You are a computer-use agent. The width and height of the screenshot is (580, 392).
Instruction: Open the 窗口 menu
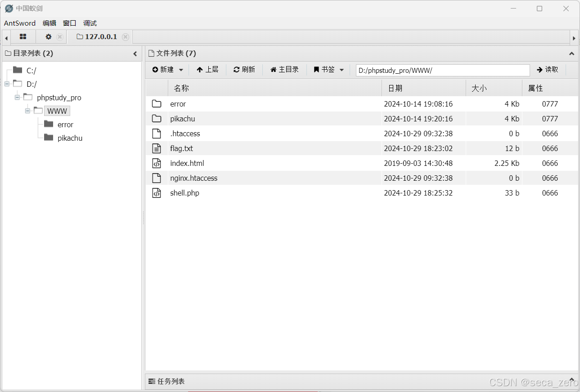(70, 23)
